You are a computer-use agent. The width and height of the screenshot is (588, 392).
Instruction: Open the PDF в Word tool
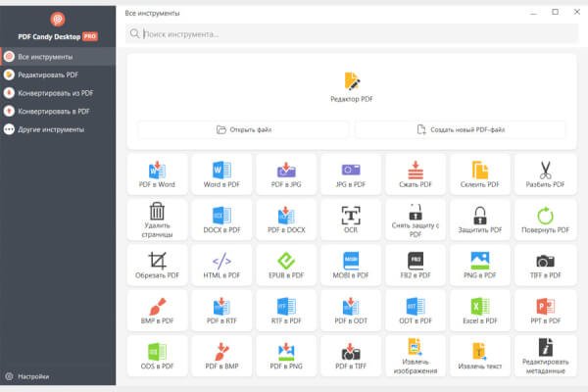(x=157, y=173)
